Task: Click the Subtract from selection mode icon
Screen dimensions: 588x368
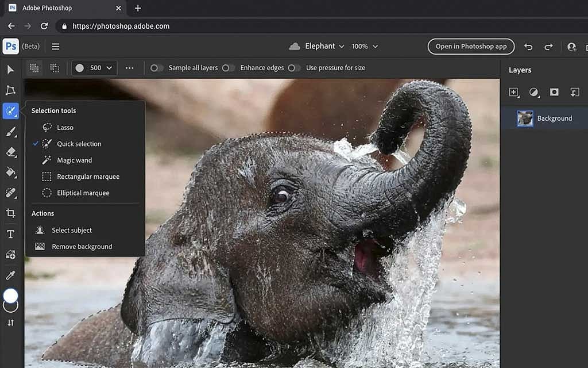Action: (55, 68)
